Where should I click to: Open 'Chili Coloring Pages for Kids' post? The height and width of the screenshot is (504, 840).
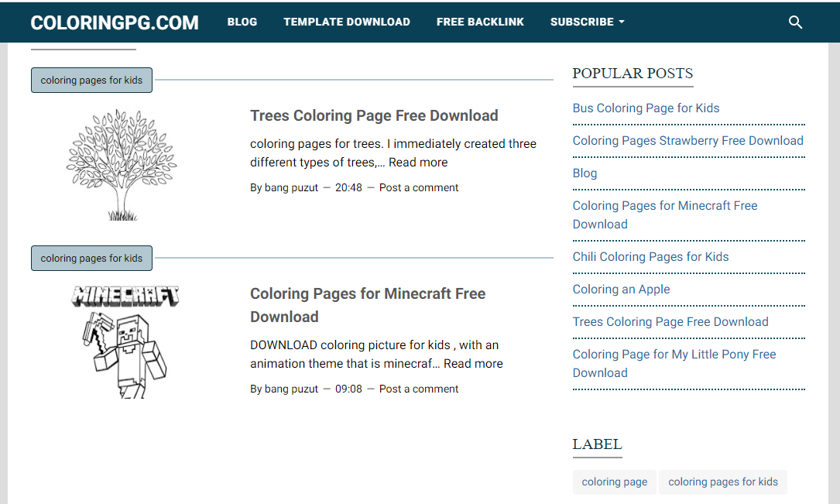(x=650, y=257)
